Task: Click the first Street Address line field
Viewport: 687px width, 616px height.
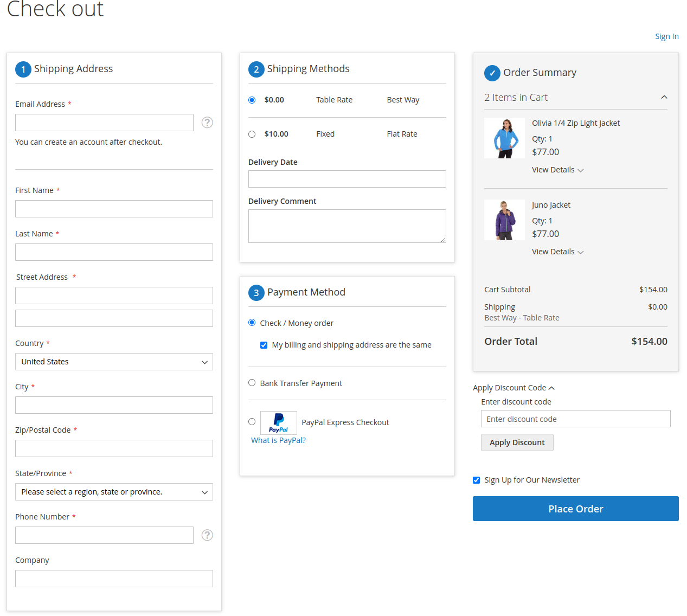Action: pyautogui.click(x=114, y=296)
